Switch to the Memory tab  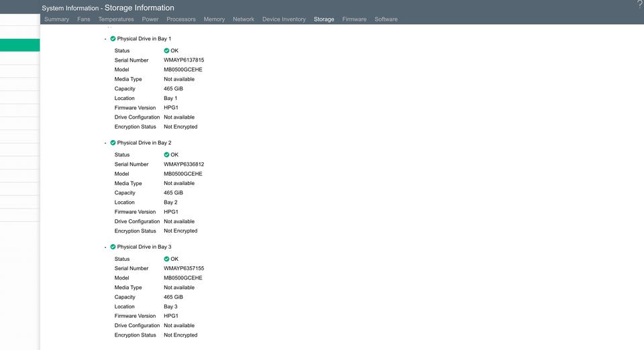pos(214,19)
